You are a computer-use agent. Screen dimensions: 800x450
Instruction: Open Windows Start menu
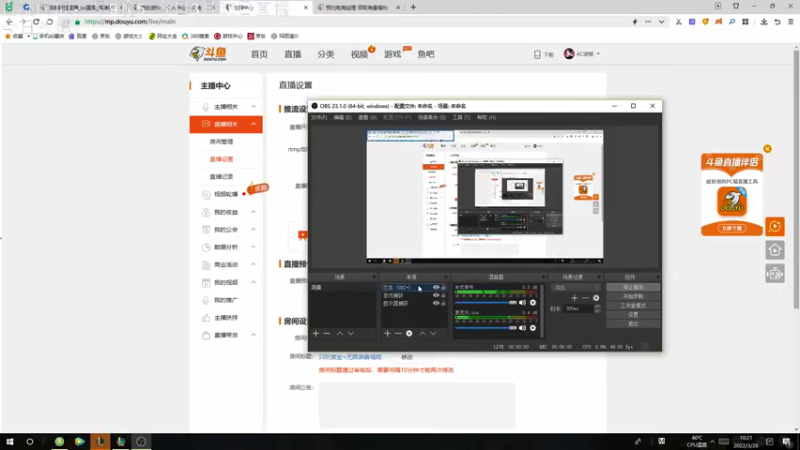coord(10,442)
